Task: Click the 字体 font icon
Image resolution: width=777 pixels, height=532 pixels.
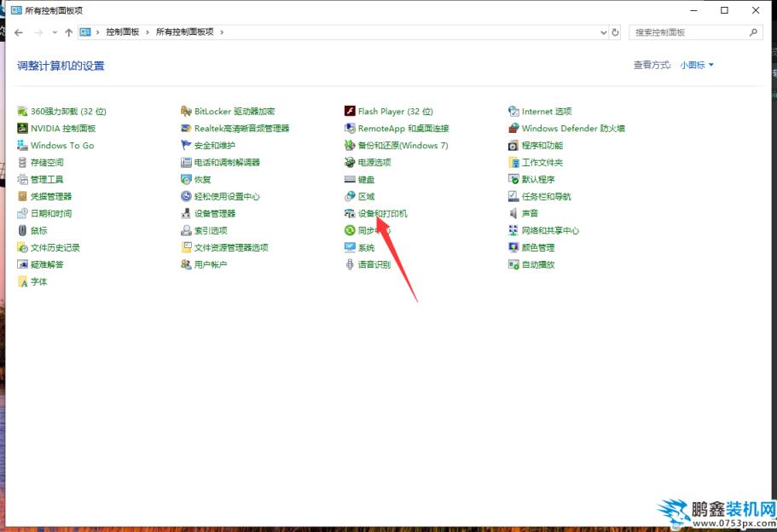Action: click(22, 281)
